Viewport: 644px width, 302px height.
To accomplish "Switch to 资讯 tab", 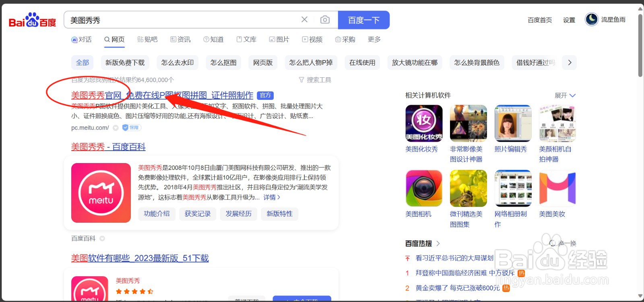I will [x=180, y=39].
